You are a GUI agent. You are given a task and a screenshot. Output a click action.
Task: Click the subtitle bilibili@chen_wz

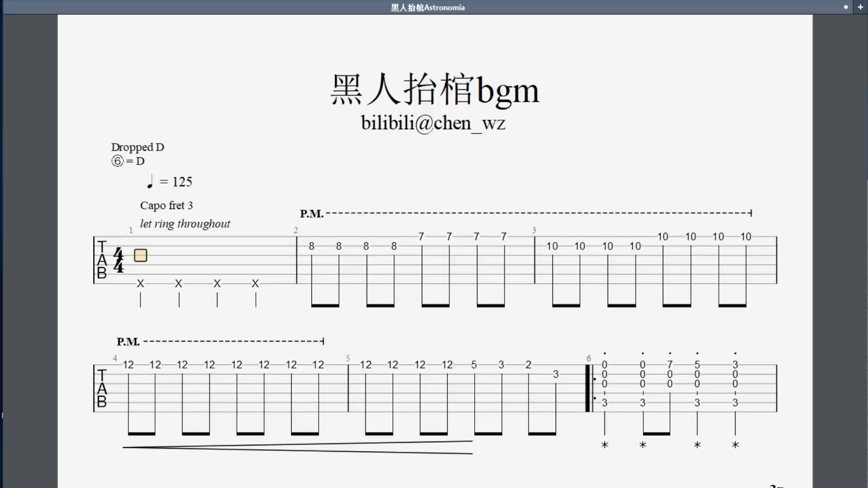pos(433,123)
